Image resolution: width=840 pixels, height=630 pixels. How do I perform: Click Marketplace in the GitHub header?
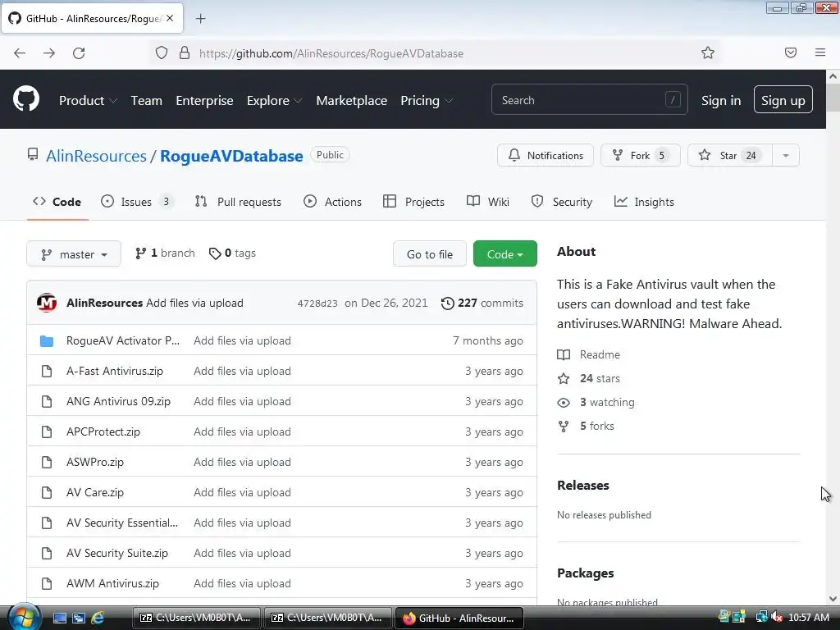(x=351, y=101)
